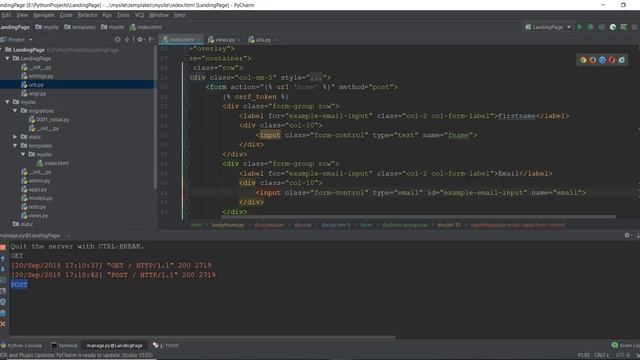Close the run tool window with the red X

pyautogui.click(x=3, y=324)
